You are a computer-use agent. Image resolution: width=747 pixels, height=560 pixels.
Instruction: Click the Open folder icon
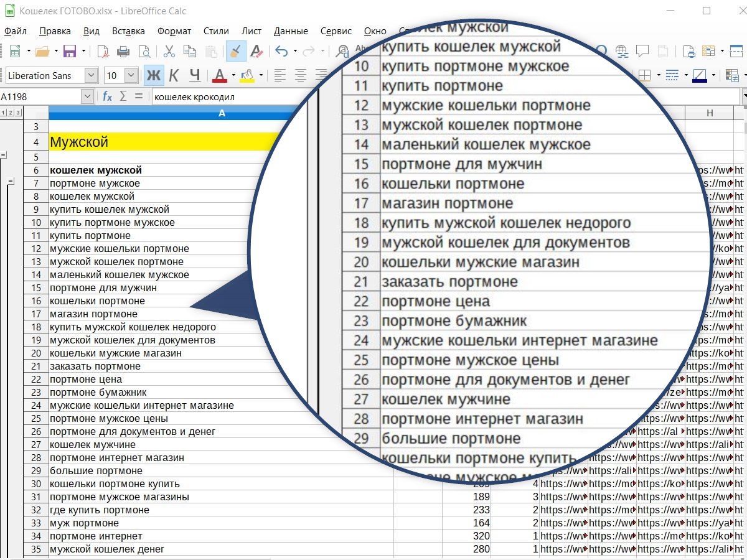click(x=42, y=51)
